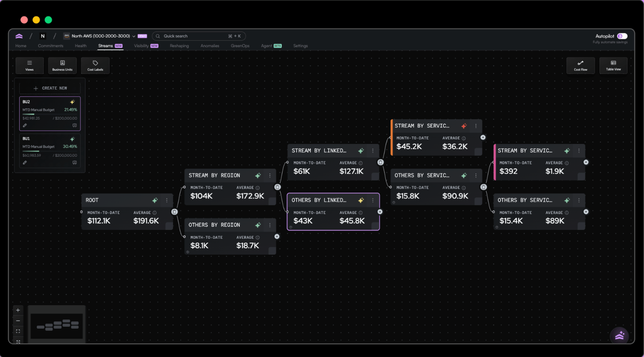Open the GreenOps tab
Image resolution: width=644 pixels, height=357 pixels.
click(x=240, y=46)
